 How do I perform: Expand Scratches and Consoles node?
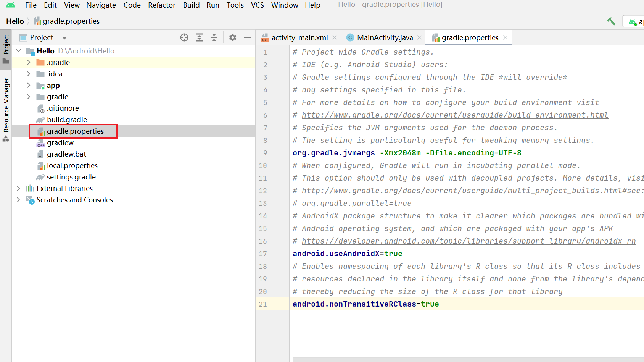pyautogui.click(x=18, y=200)
